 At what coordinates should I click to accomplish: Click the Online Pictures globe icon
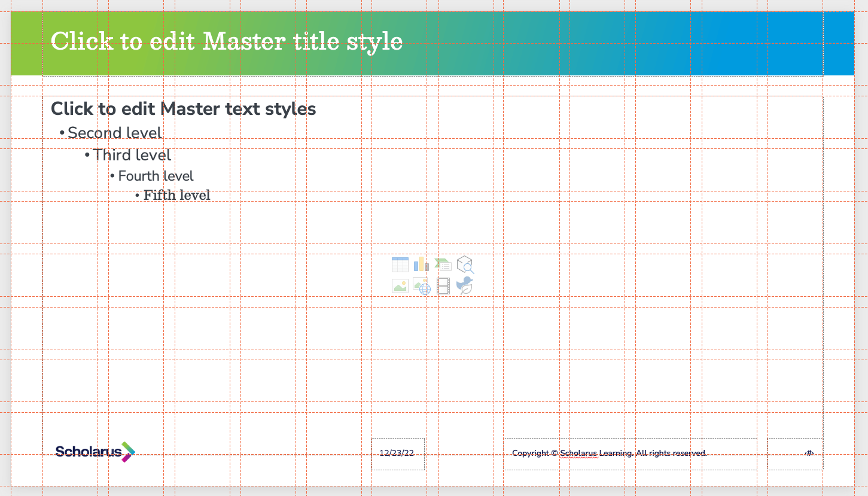422,287
